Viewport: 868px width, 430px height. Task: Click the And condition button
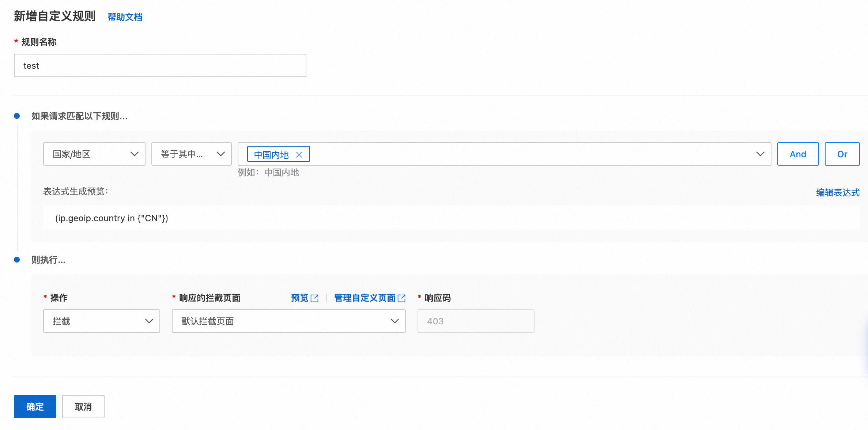click(798, 154)
